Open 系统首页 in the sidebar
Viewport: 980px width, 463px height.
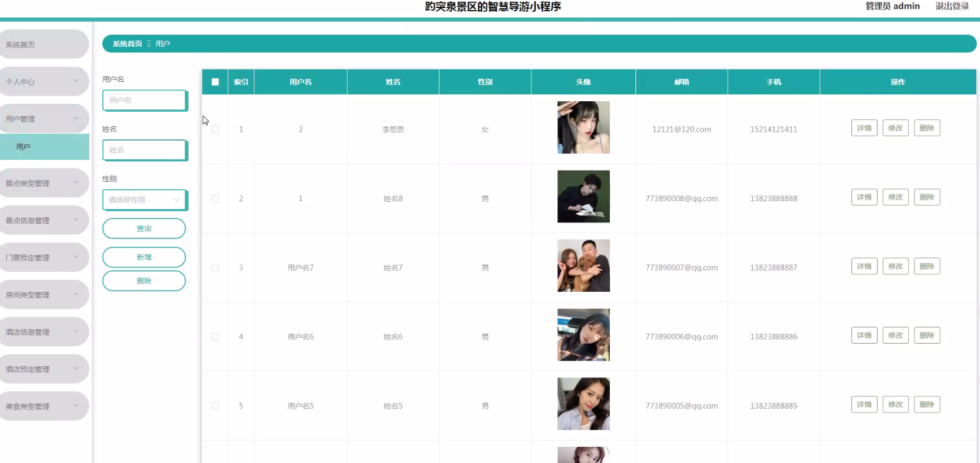pos(44,44)
